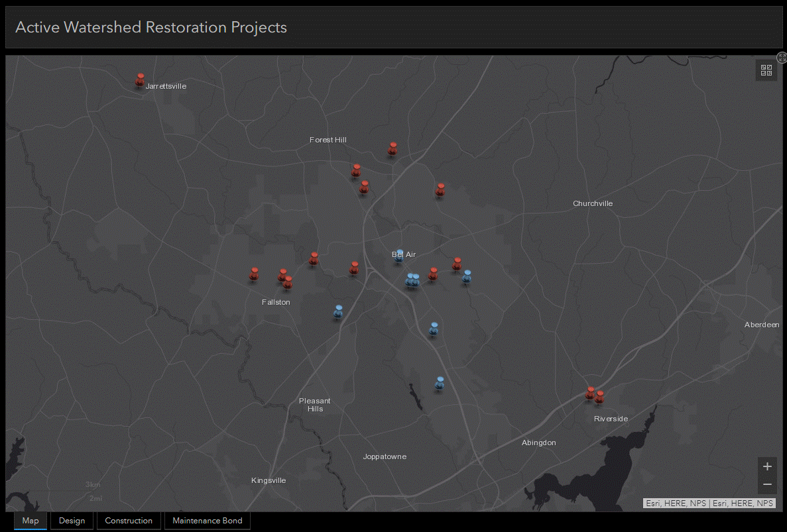View the Maintenance Bond tab
The image size is (787, 532).
click(x=207, y=521)
